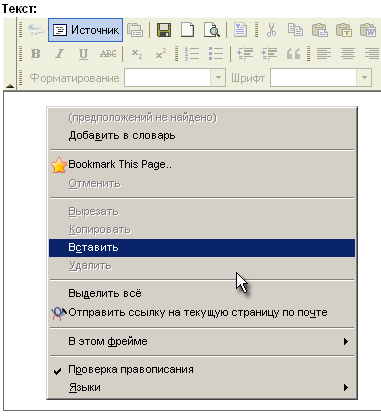Apply Subscript formatting
The width and height of the screenshot is (381, 418).
coord(137,54)
